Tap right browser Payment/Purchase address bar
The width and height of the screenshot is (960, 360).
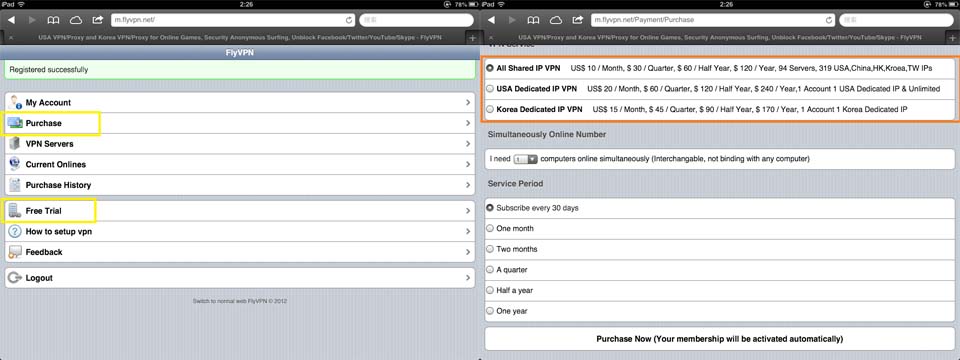coord(714,20)
